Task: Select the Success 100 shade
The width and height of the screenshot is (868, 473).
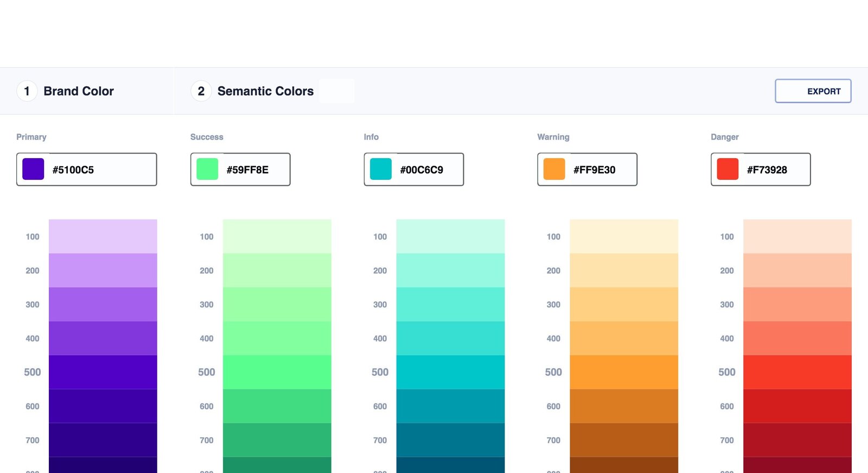Action: click(x=277, y=236)
